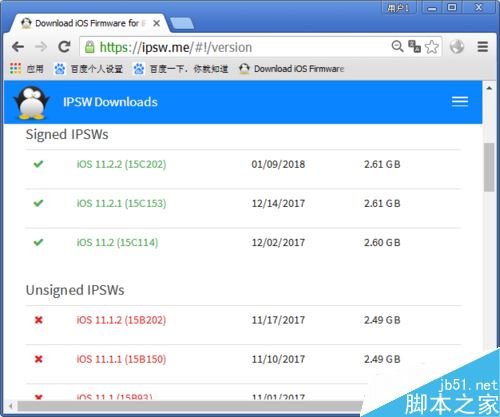500x417 pixels.
Task: Click the green padlock security icon
Action: click(89, 47)
